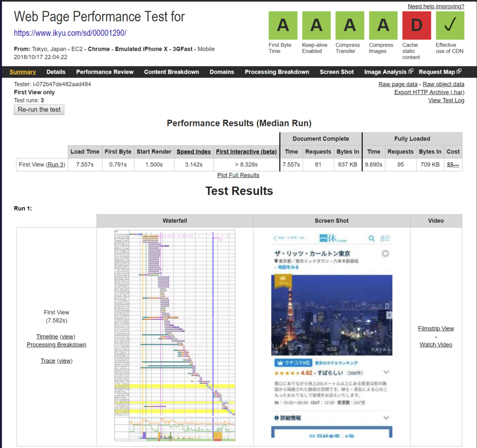
Task: Click the Cache static content grade D badge
Action: click(x=417, y=26)
